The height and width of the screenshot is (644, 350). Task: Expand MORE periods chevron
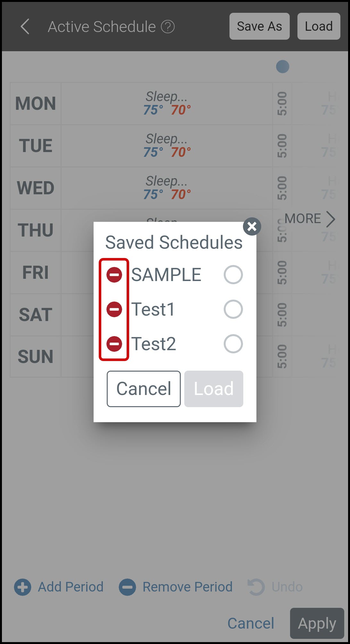coord(330,219)
